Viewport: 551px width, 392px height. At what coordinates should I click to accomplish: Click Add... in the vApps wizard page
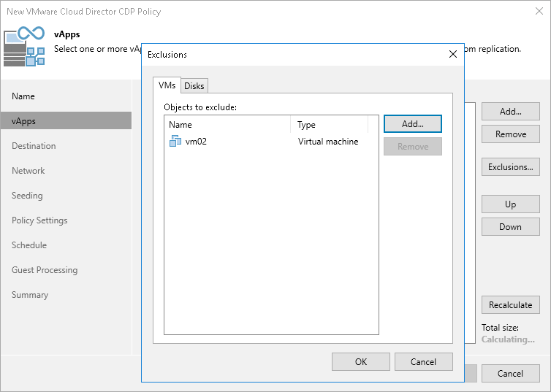click(x=511, y=112)
